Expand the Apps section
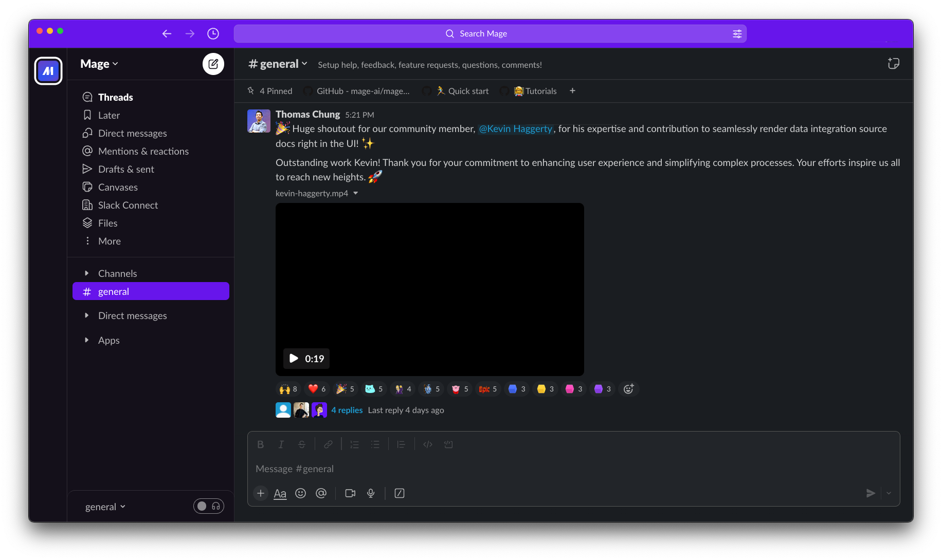 [x=86, y=340]
